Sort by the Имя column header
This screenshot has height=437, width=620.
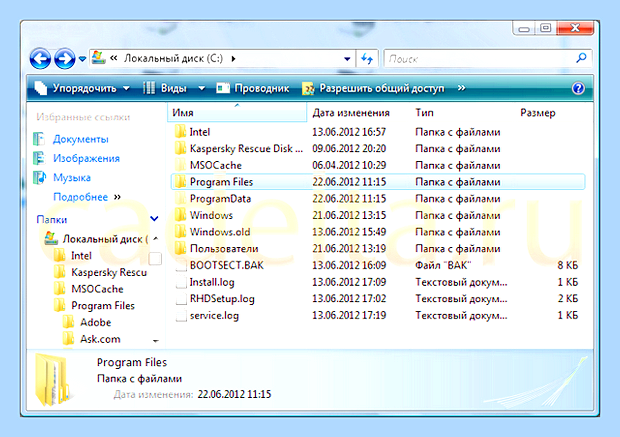pyautogui.click(x=237, y=113)
